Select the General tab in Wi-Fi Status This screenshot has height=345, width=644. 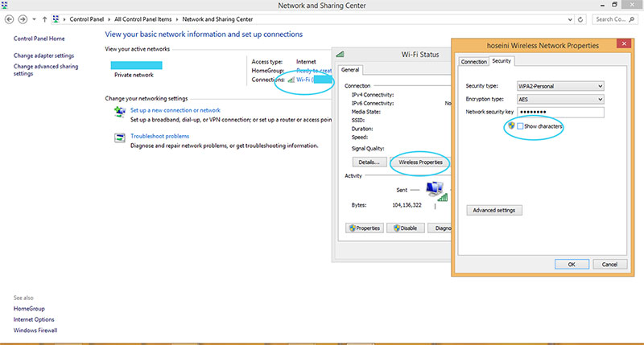(351, 70)
